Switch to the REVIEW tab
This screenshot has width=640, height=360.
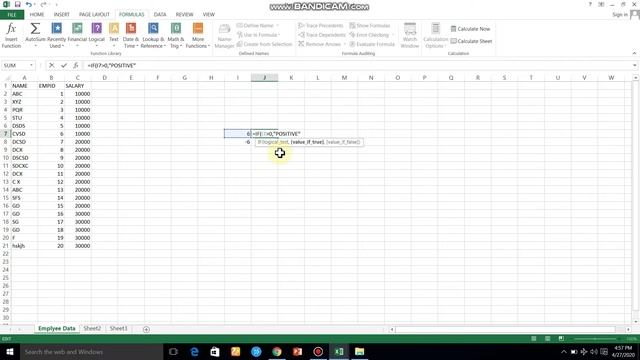click(184, 15)
